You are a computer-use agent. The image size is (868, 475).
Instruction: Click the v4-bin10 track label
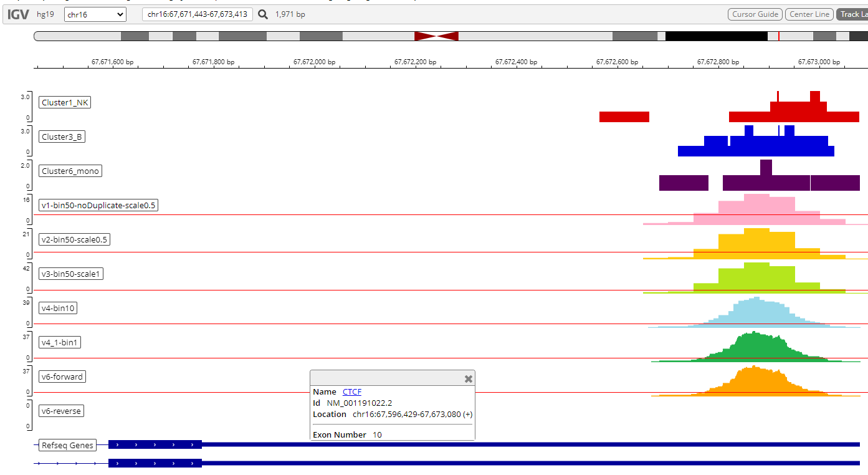(59, 308)
